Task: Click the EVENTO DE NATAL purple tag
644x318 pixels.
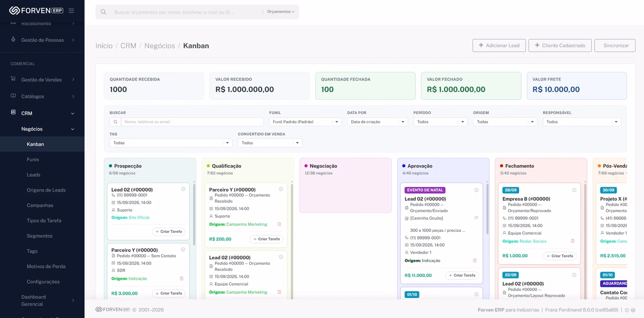Action: click(x=425, y=190)
